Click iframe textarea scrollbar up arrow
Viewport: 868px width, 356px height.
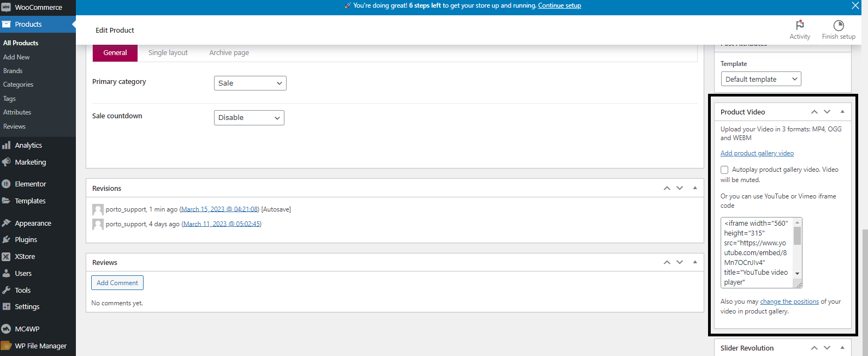click(x=797, y=222)
